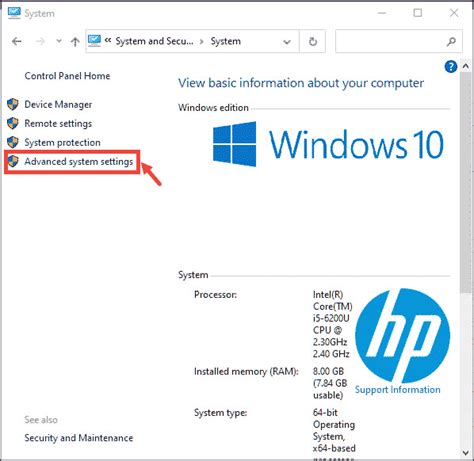Click the shield icon beside Device Manager
This screenshot has width=474, height=461.
(x=13, y=104)
